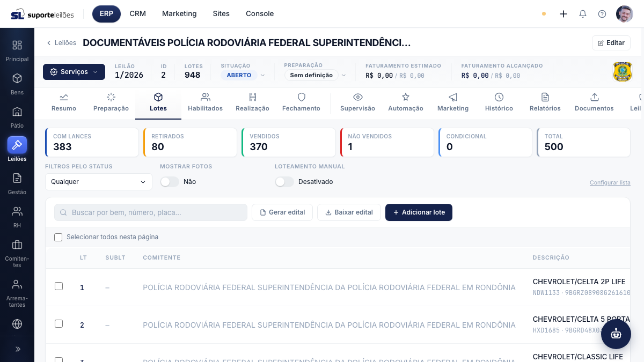The image size is (644, 362).
Task: Click the Não Vendidos 1 card
Action: pos(387,143)
